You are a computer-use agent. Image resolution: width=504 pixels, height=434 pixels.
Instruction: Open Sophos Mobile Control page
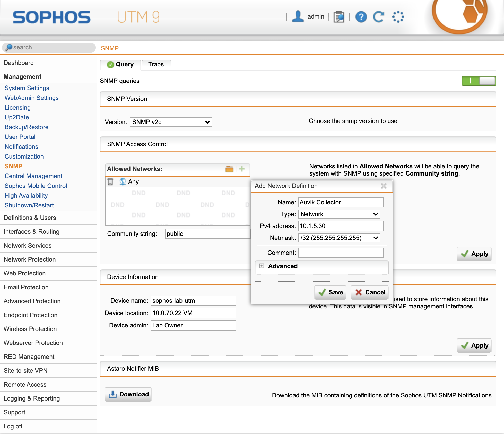click(36, 186)
